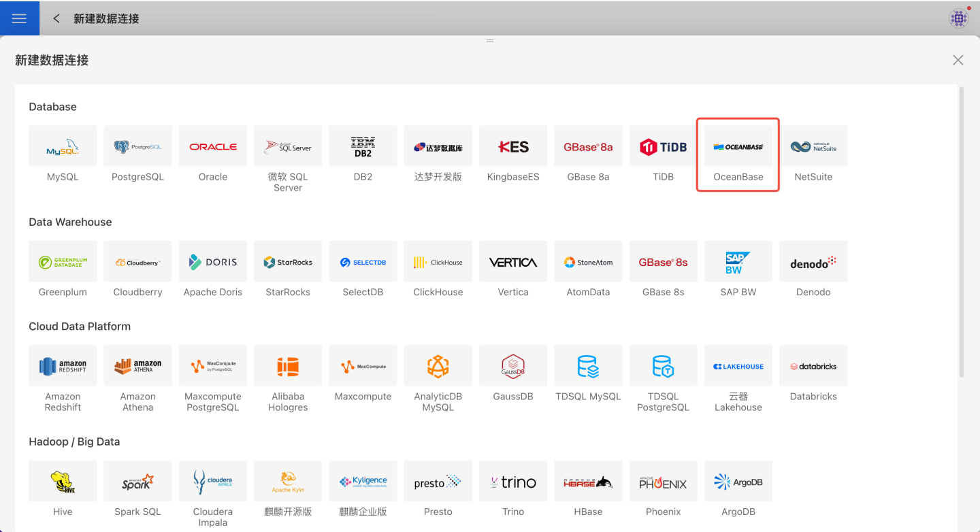Pick the ClickHouse connector icon
Image resolution: width=980 pixels, height=532 pixels.
438,262
